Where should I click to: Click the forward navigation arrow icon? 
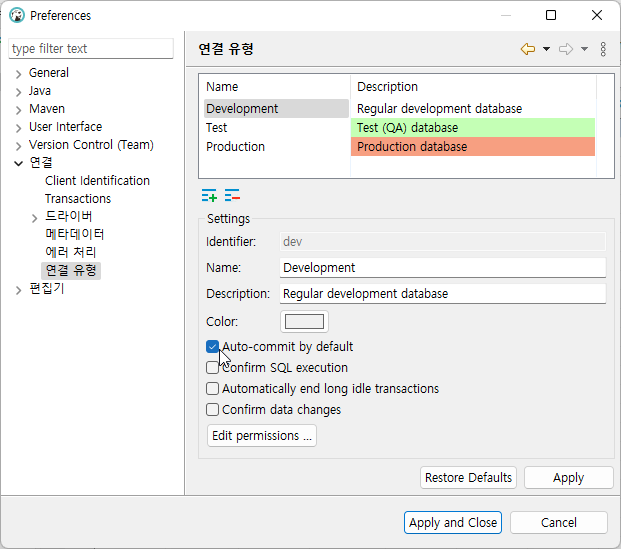coord(566,49)
